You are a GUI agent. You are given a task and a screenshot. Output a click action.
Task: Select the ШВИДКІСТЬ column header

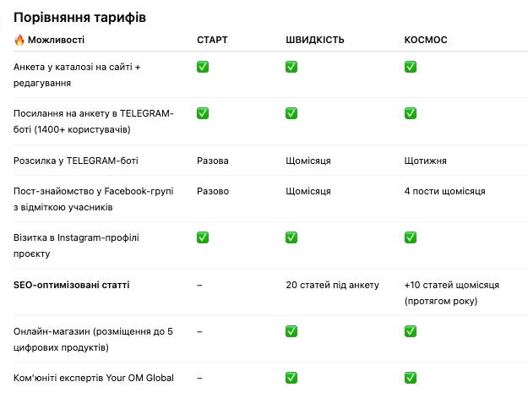click(315, 40)
